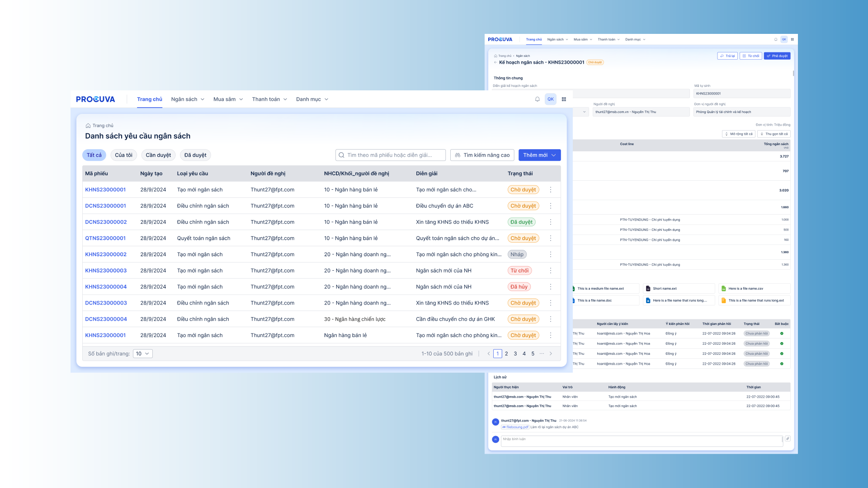Go to next page with the right arrow
The width and height of the screenshot is (868, 488).
click(551, 354)
